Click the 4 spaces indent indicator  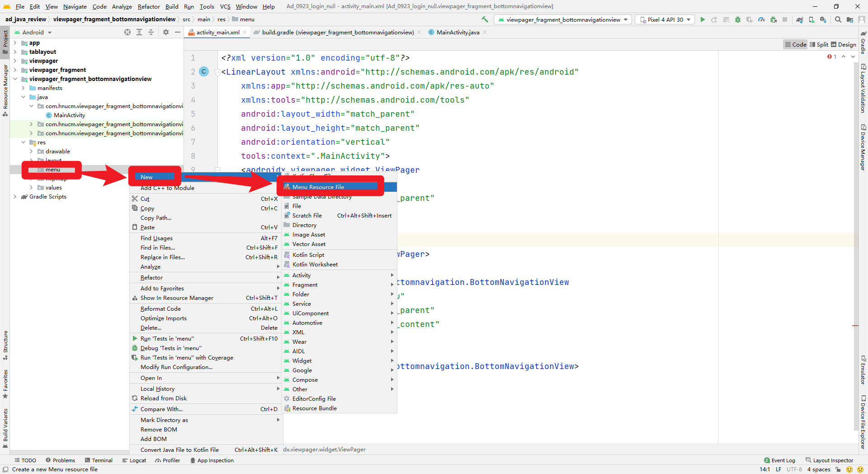pyautogui.click(x=819, y=469)
